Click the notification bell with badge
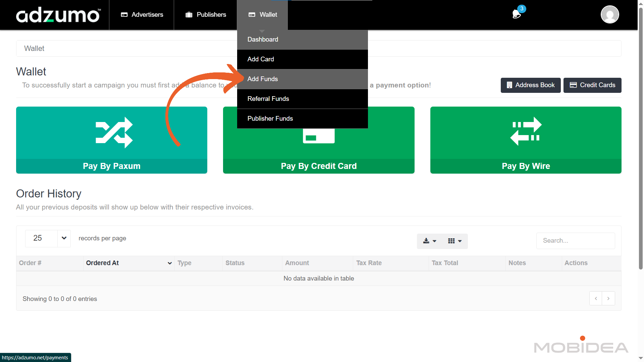This screenshot has width=644, height=362. 517,14
